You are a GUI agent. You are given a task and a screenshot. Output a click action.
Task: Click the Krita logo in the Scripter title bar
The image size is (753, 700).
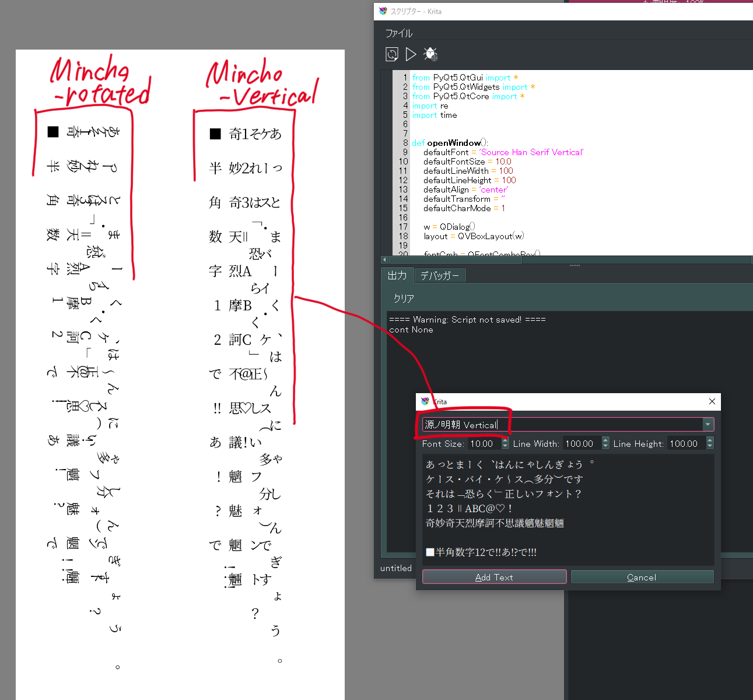[383, 11]
